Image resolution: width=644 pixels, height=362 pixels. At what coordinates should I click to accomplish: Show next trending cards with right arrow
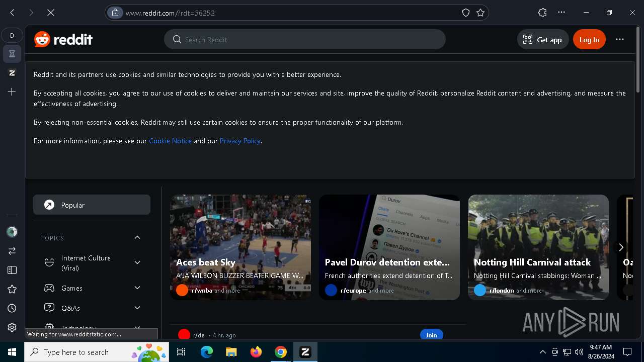tap(621, 247)
